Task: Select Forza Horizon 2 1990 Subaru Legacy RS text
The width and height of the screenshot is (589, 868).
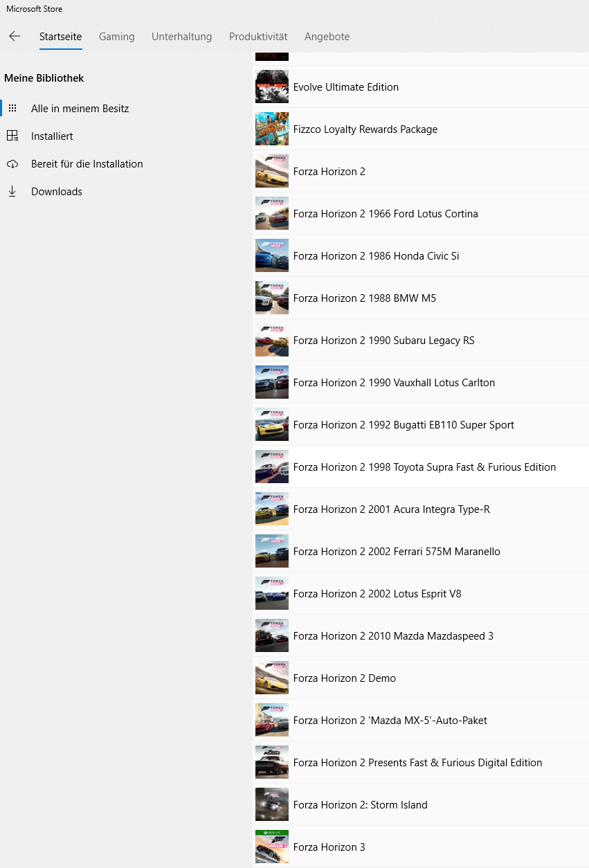Action: pos(384,341)
